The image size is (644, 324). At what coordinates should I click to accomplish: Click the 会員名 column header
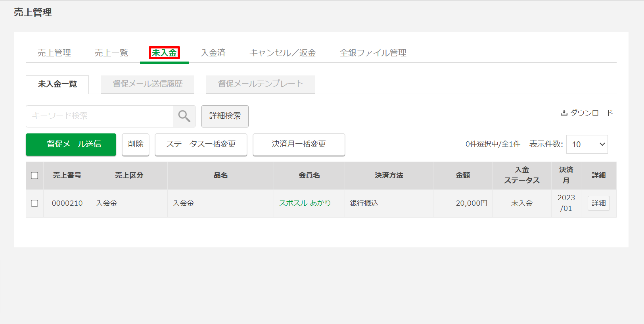click(309, 175)
